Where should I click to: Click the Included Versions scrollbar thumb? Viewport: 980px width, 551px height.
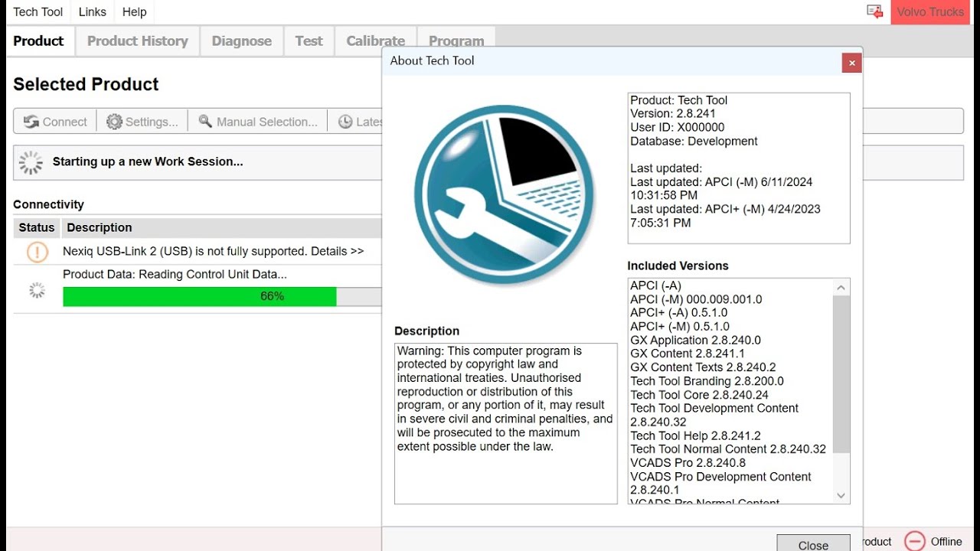(841, 374)
